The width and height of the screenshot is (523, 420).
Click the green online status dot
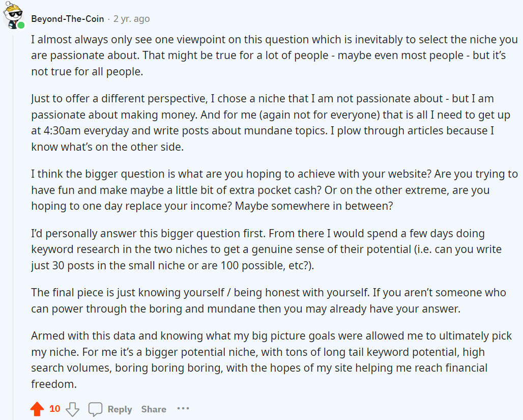(21, 25)
